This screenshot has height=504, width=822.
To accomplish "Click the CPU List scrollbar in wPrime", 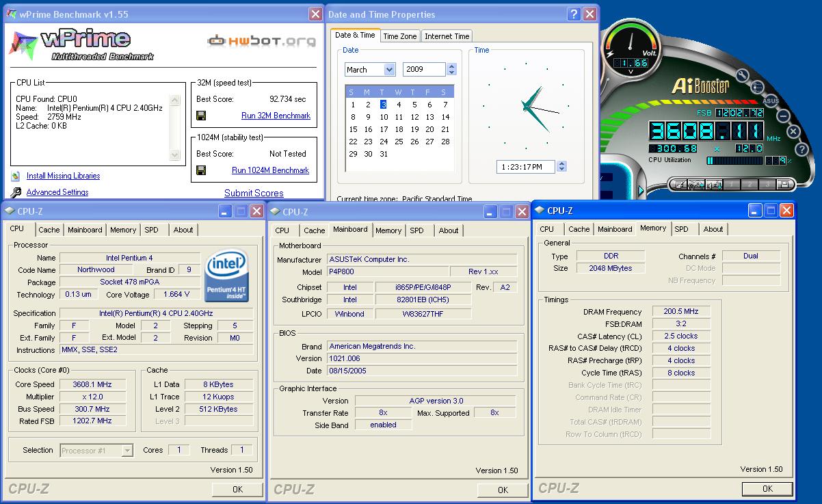I will pyautogui.click(x=175, y=127).
